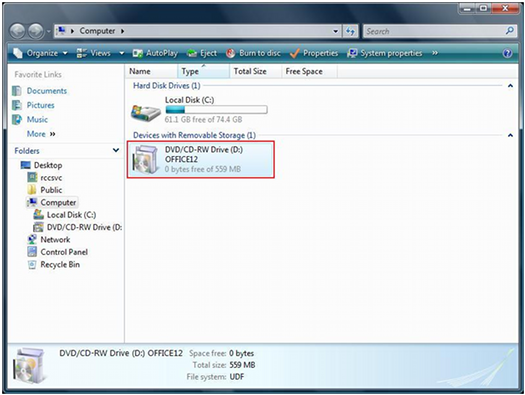This screenshot has height=395, width=525.
Task: Click the Views button
Action: click(93, 53)
